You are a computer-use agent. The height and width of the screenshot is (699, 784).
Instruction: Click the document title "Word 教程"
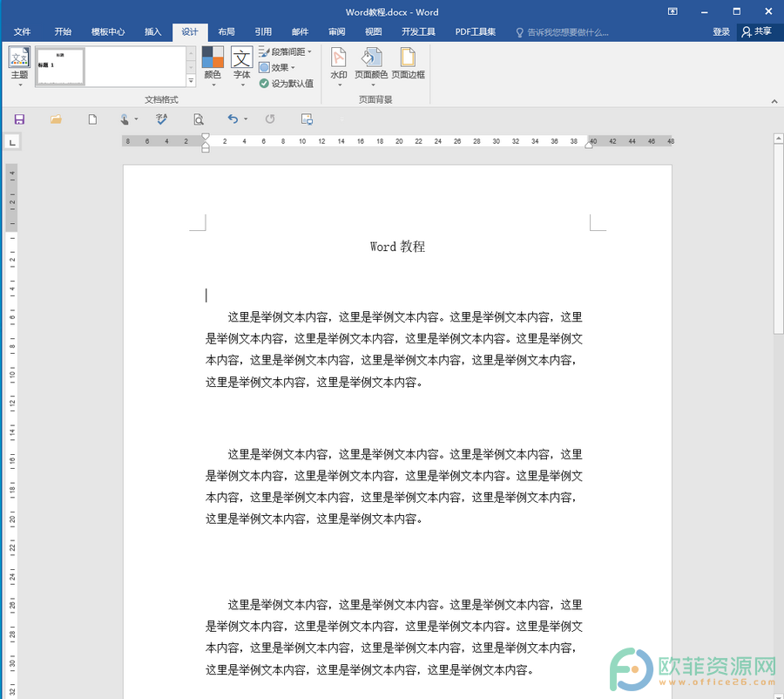(397, 246)
